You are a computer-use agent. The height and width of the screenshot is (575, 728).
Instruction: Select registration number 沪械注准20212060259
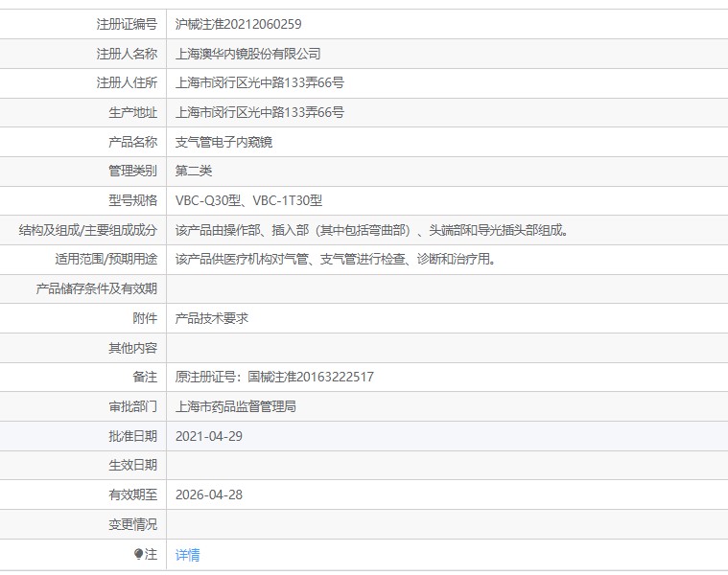238,24
